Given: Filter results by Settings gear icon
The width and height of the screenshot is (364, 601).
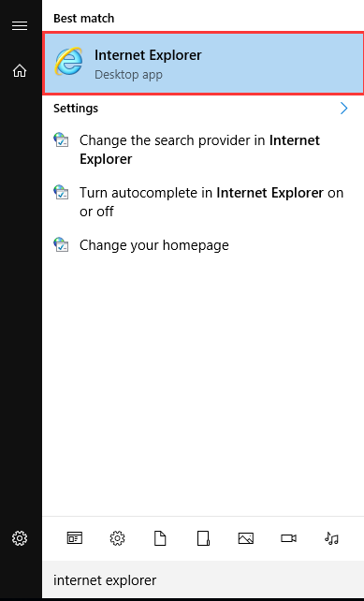Looking at the screenshot, I should click(x=117, y=538).
